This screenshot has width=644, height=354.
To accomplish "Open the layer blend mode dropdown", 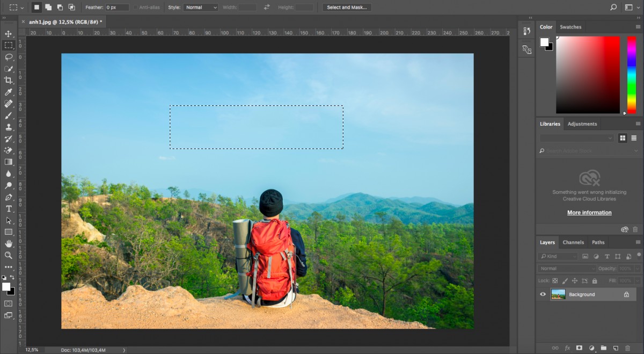I will coord(566,268).
